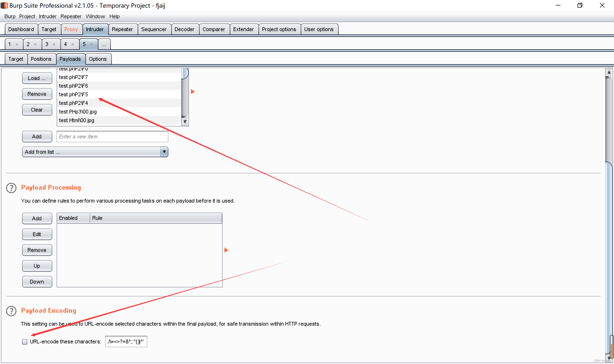Select payload test.PHp3\00.jpg in list

[x=78, y=112]
